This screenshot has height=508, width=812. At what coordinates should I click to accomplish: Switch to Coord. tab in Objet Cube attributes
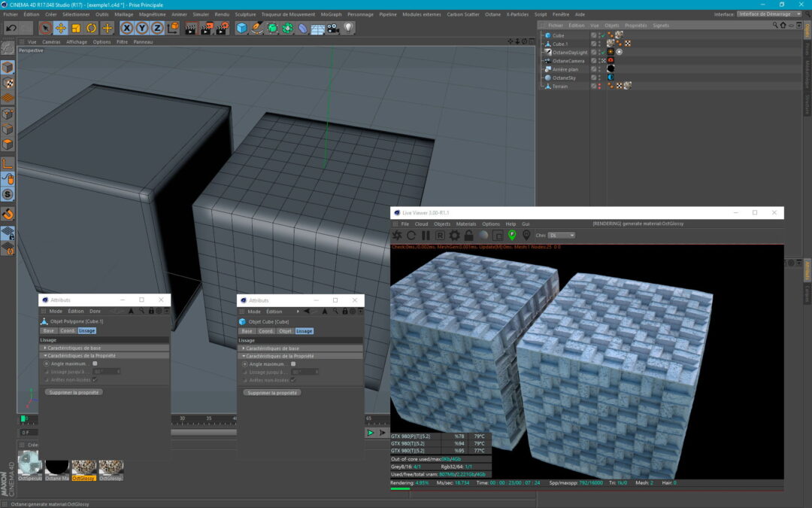tap(266, 331)
